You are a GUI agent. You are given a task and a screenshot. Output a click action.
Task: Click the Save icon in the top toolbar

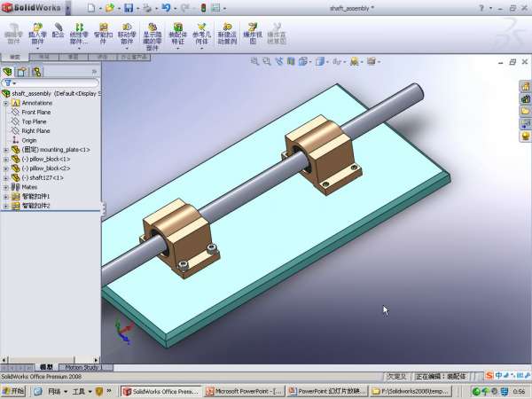129,8
